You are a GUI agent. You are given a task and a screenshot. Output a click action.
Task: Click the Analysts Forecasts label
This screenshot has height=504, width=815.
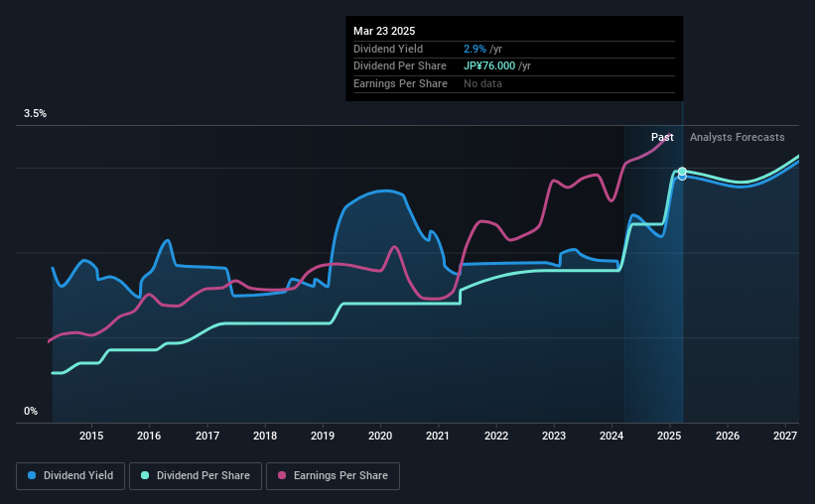pyautogui.click(x=737, y=137)
